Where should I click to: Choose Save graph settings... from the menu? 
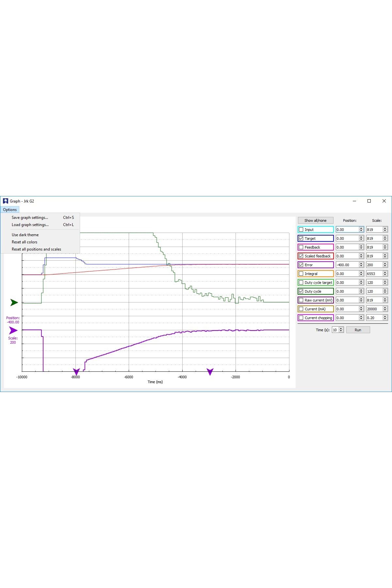click(40, 218)
